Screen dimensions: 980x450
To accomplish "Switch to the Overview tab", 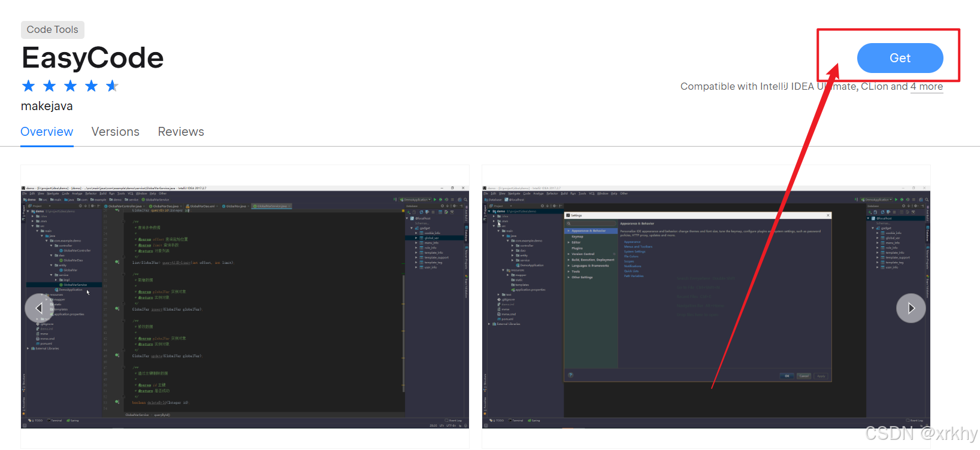I will tap(47, 132).
